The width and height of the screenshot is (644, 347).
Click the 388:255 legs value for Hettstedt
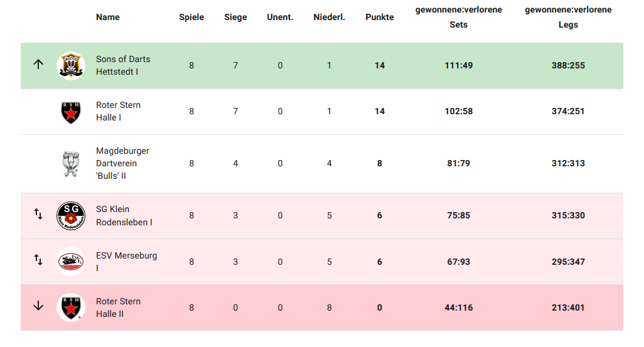tap(568, 65)
